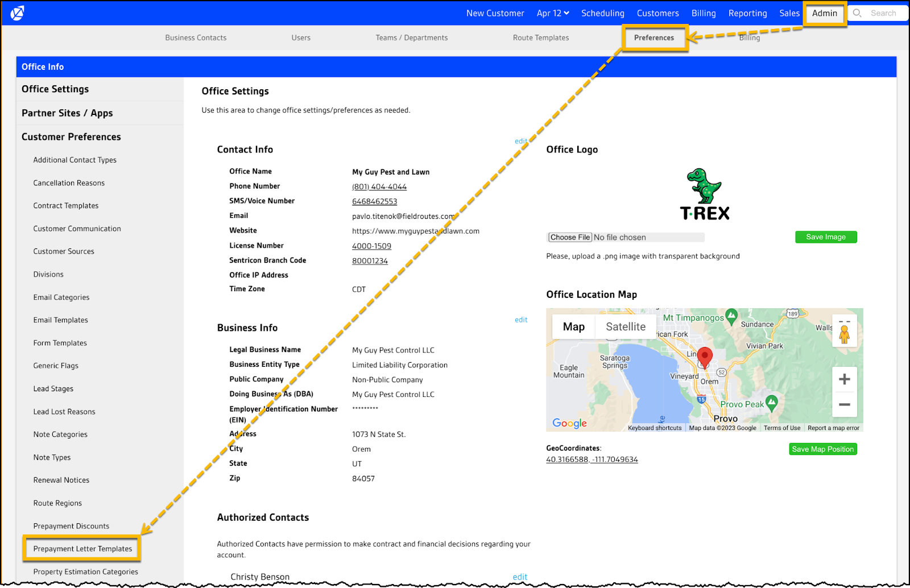Edit the Contact Info section

520,141
